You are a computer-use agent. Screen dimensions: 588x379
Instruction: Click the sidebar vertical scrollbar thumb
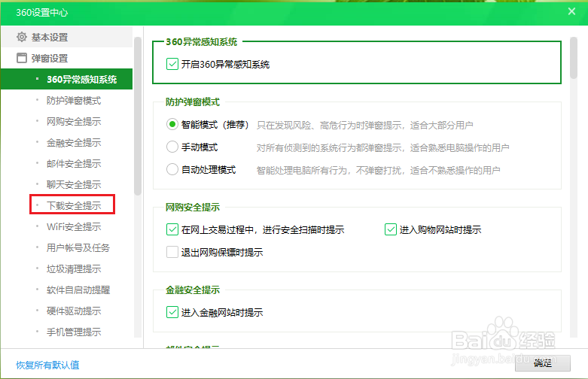pos(138,116)
